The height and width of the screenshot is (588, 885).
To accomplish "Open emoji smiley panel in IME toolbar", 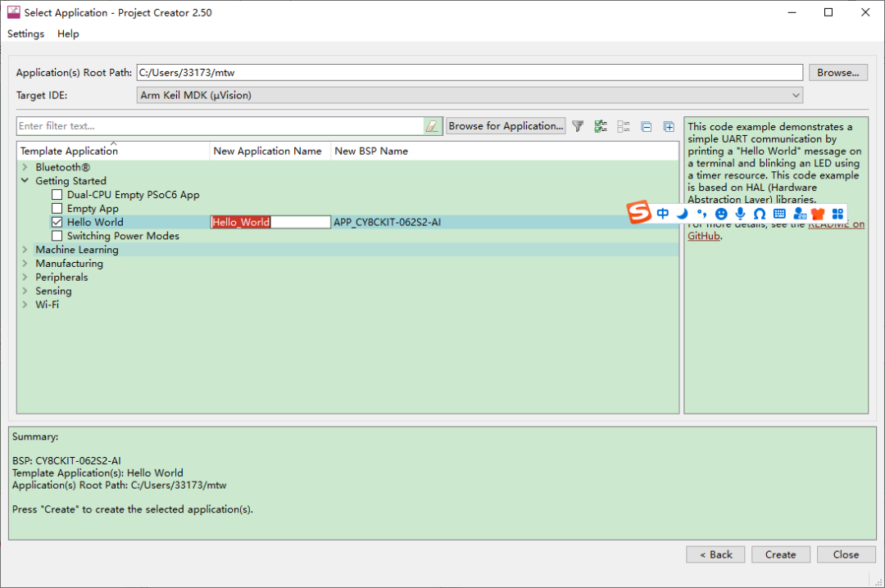I will [x=721, y=214].
